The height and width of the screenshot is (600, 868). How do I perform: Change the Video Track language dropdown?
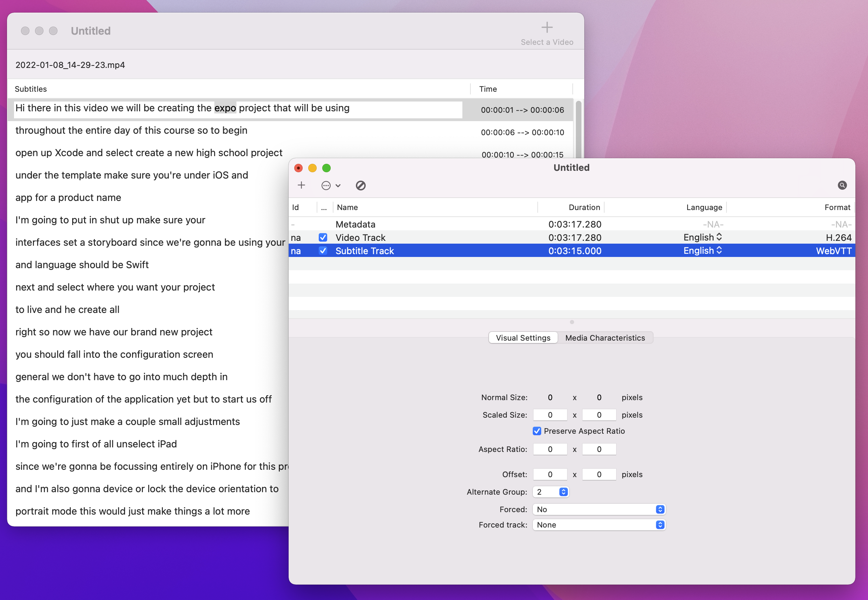703,237
